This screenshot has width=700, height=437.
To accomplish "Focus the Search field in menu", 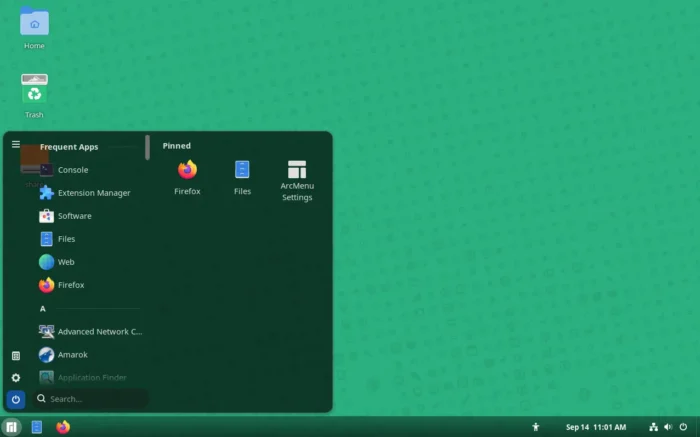I will tap(91, 399).
